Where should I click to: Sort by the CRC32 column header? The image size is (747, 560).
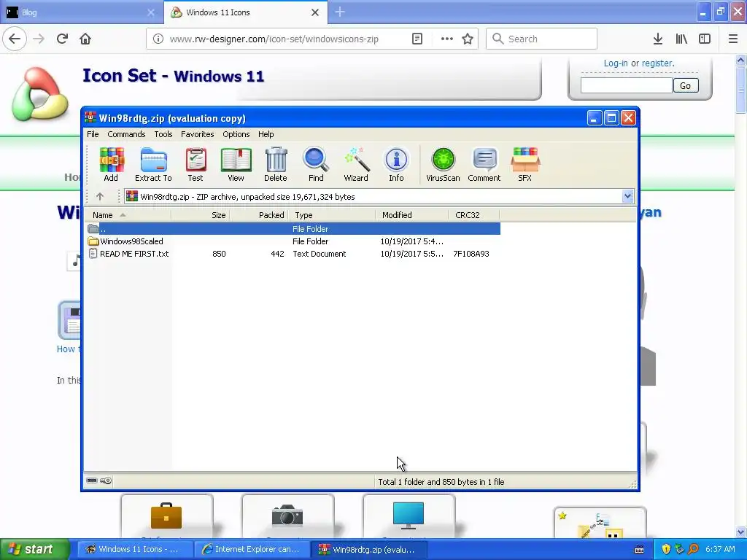click(473, 215)
